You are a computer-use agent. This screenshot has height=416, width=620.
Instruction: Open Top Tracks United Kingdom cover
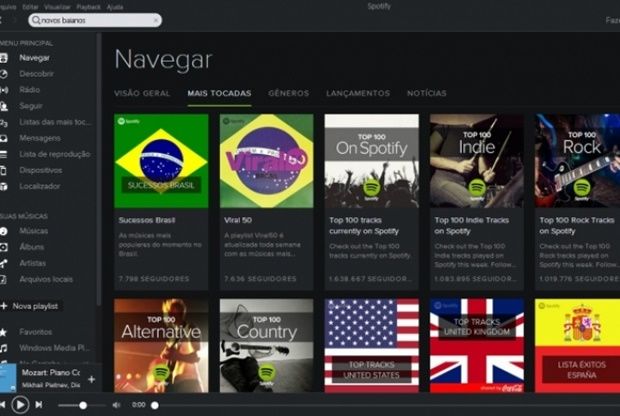[477, 346]
